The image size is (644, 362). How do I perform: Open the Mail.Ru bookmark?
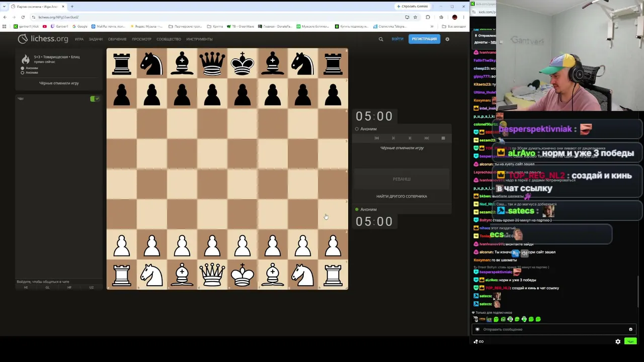point(108,26)
